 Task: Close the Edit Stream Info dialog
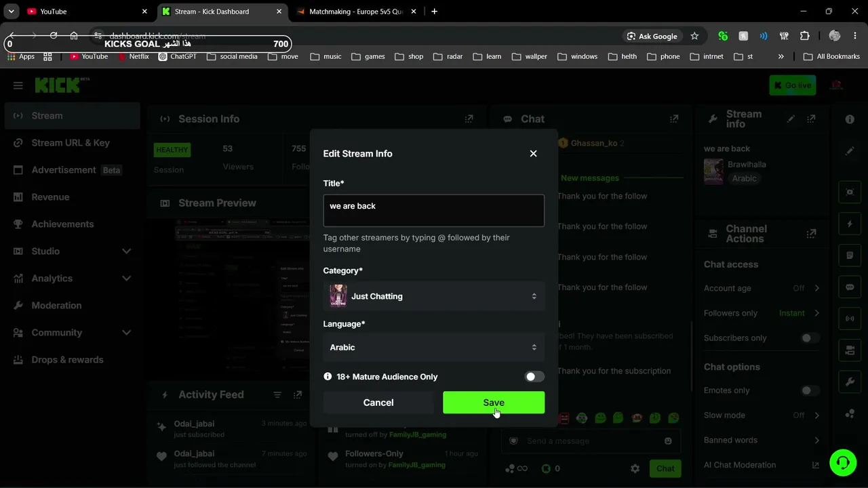[x=533, y=153]
